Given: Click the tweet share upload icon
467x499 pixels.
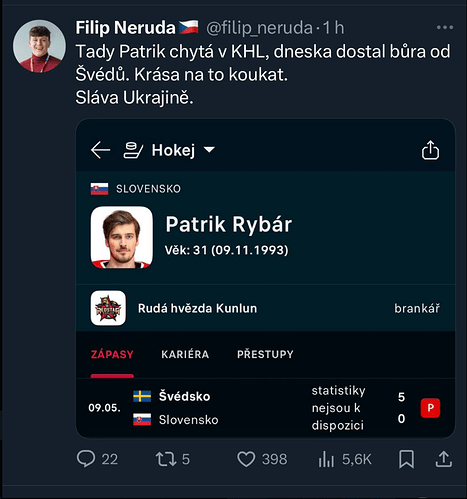Looking at the screenshot, I should (x=444, y=459).
